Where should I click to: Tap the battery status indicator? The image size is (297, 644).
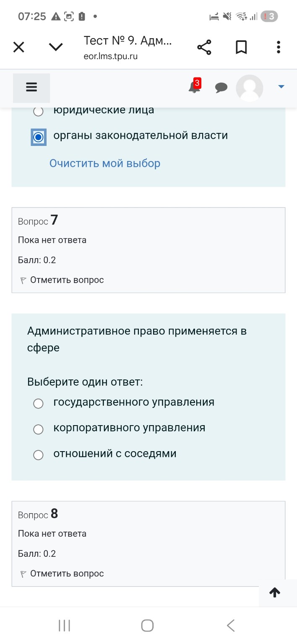tap(81, 16)
